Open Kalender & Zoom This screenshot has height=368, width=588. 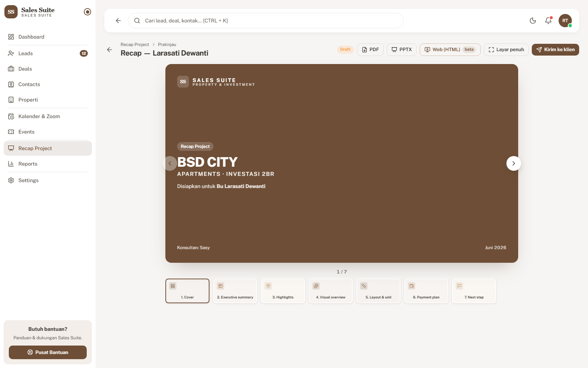pos(48,116)
